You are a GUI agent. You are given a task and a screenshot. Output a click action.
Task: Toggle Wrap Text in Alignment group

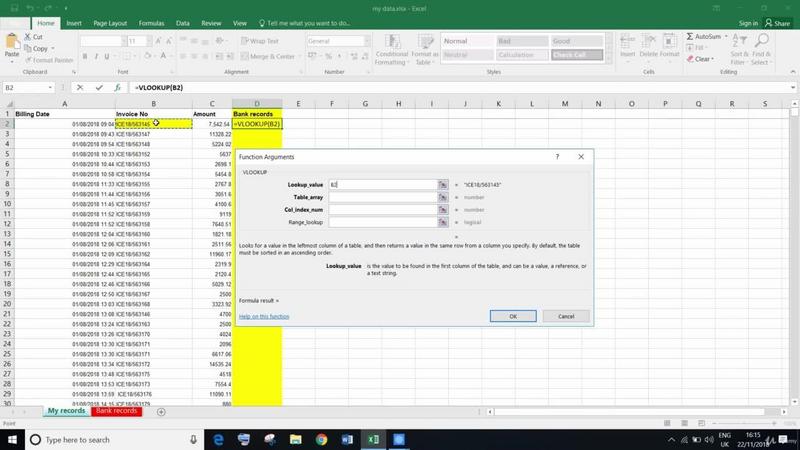pos(260,41)
